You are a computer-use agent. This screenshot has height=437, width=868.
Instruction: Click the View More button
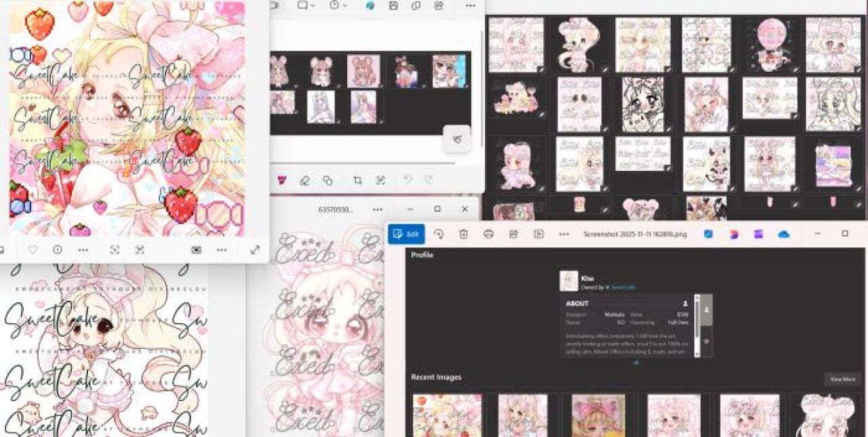coord(842,379)
